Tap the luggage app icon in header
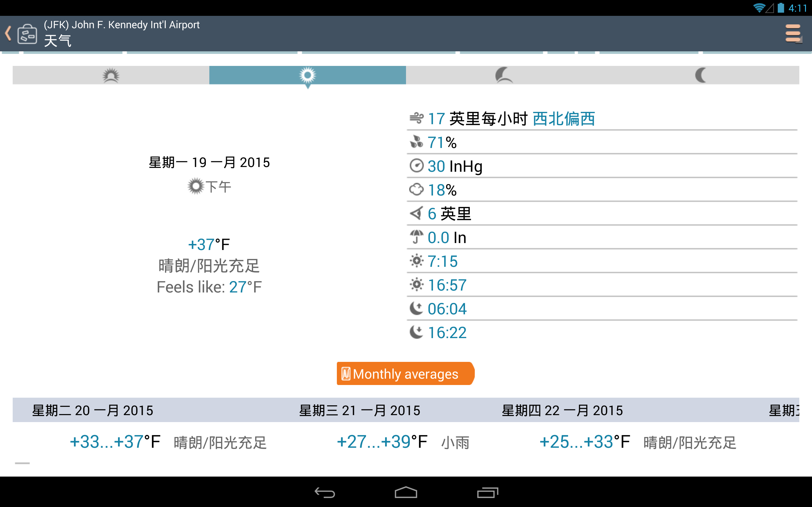 click(27, 34)
